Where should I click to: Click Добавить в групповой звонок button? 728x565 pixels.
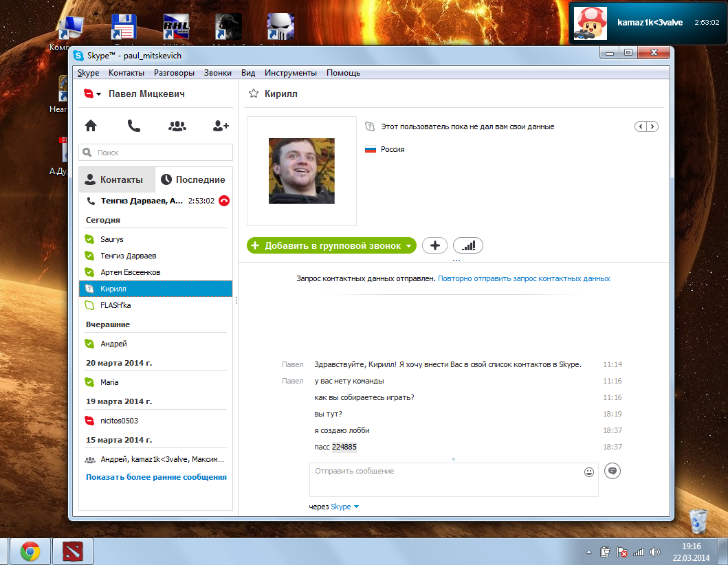click(x=331, y=245)
